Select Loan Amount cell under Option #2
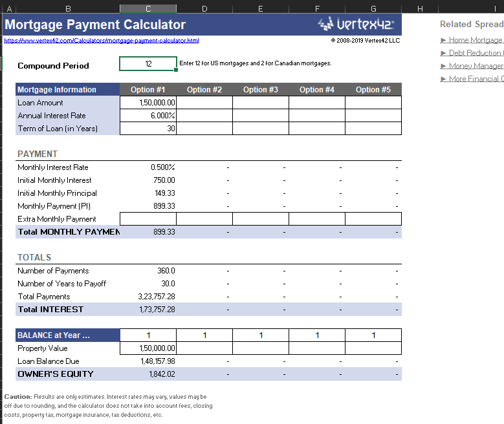 [204, 103]
